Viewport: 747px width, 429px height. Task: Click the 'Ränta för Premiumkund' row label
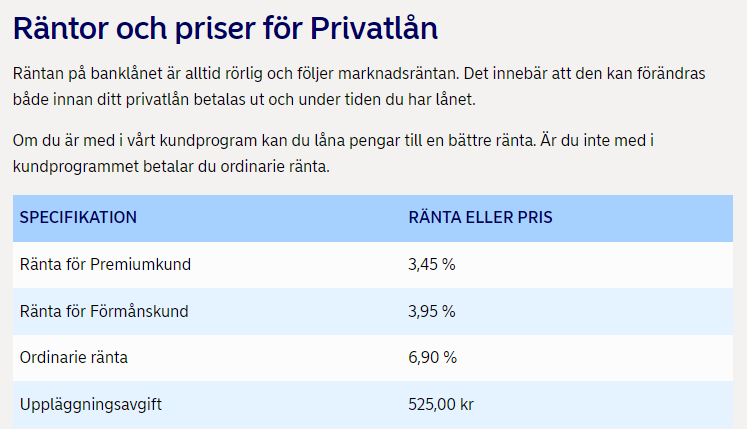click(x=105, y=265)
